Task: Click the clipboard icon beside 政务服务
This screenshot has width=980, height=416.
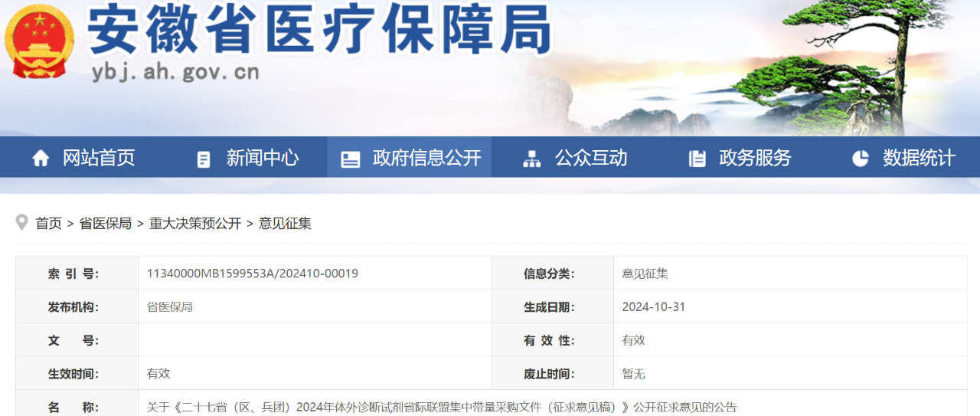Action: point(697,159)
